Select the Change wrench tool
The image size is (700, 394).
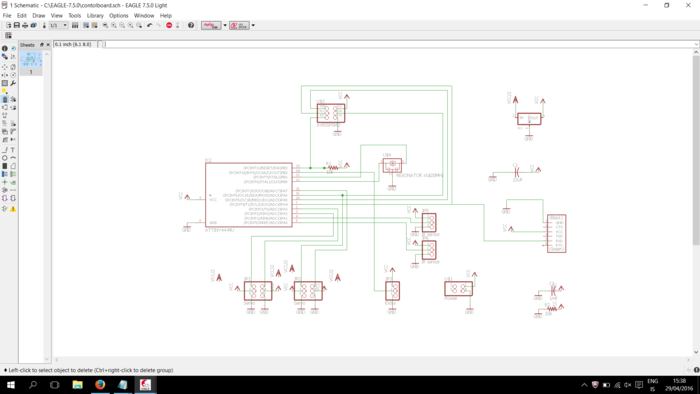(13, 83)
